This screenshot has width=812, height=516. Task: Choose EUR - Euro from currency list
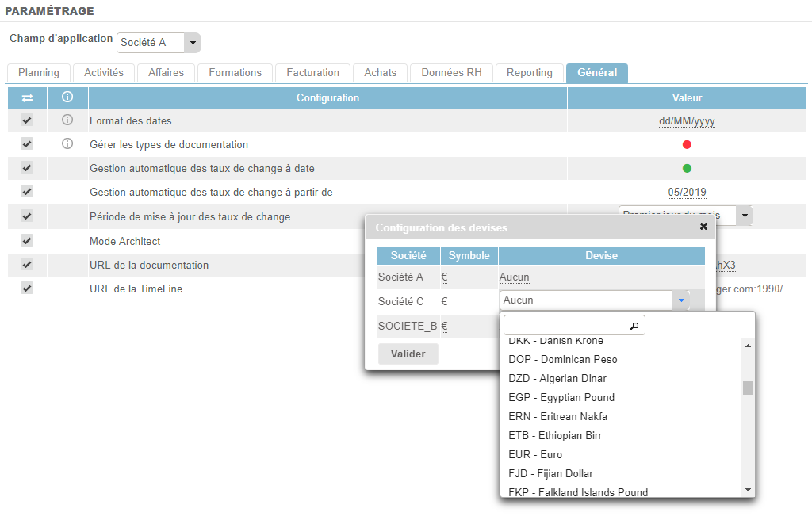tap(535, 454)
